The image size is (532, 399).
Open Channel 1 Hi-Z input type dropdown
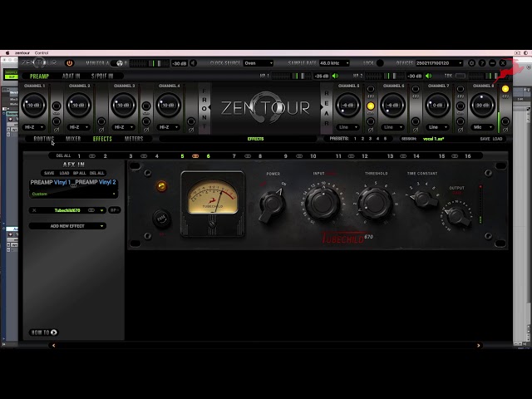tap(34, 127)
